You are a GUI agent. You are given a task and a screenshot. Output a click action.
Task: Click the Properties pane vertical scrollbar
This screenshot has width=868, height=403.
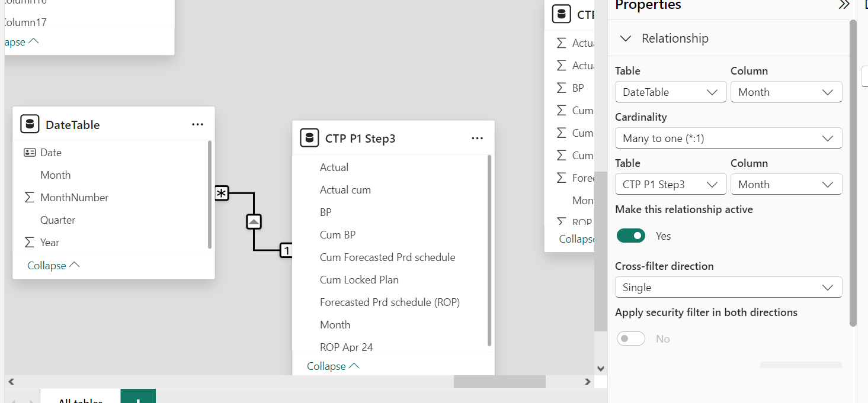(x=853, y=173)
